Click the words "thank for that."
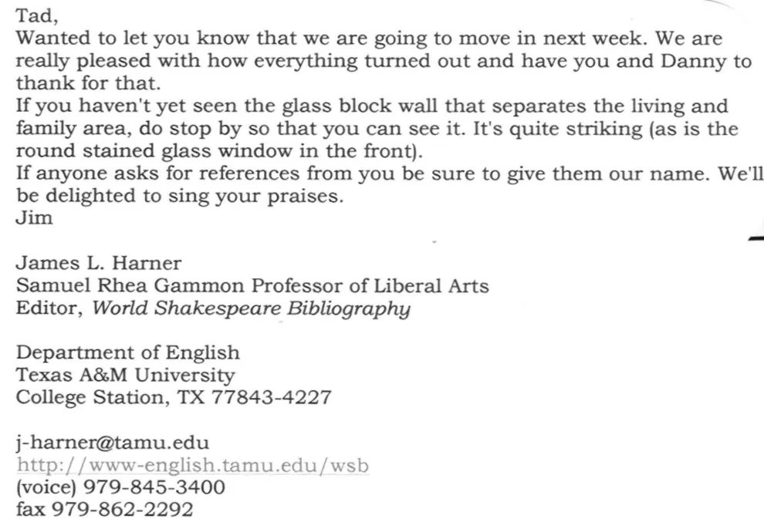764x532 pixels. click(x=88, y=83)
